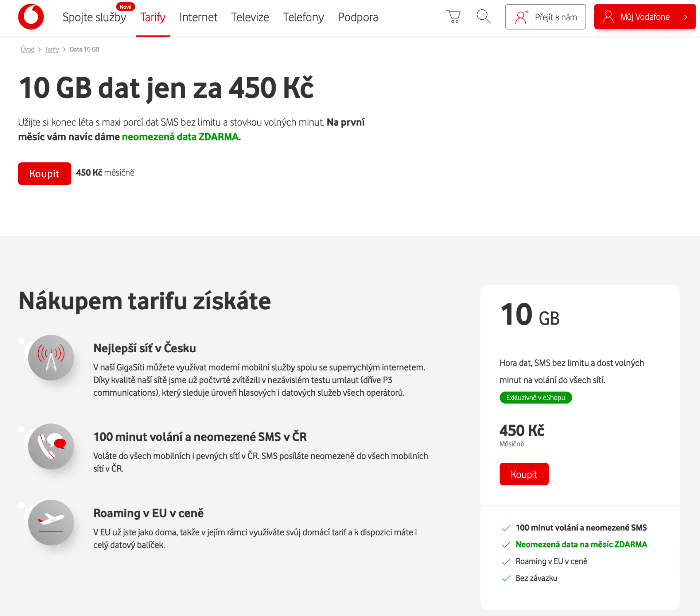Select the phone icon beside 100 minut volání

pos(51,446)
